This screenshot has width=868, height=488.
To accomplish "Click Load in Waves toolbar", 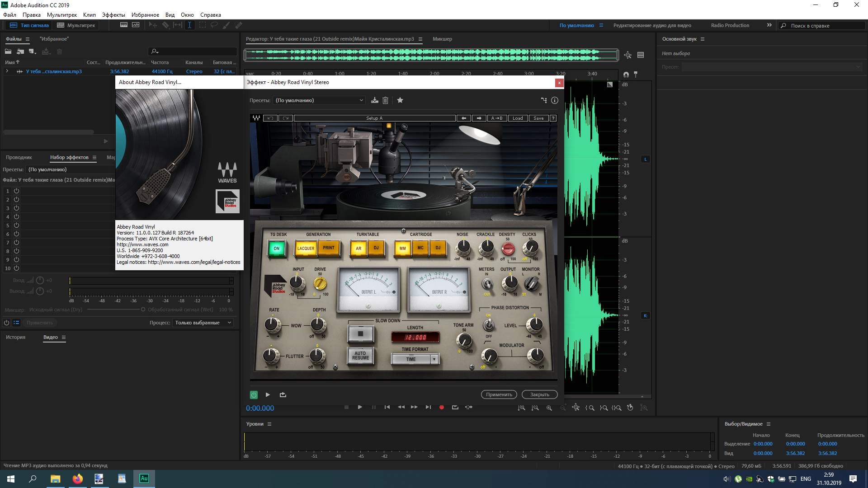I will click(x=518, y=118).
